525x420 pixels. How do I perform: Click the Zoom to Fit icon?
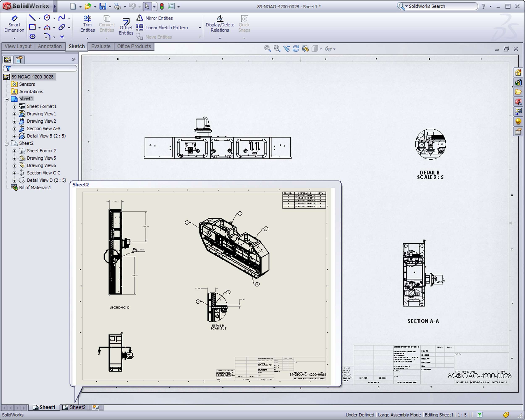pyautogui.click(x=267, y=49)
